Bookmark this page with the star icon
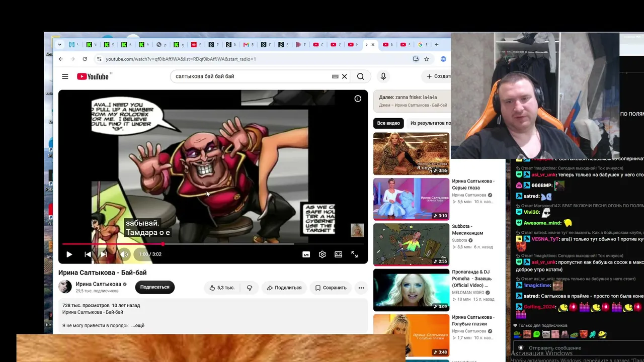Viewport: 644px width, 362px height. (x=427, y=59)
